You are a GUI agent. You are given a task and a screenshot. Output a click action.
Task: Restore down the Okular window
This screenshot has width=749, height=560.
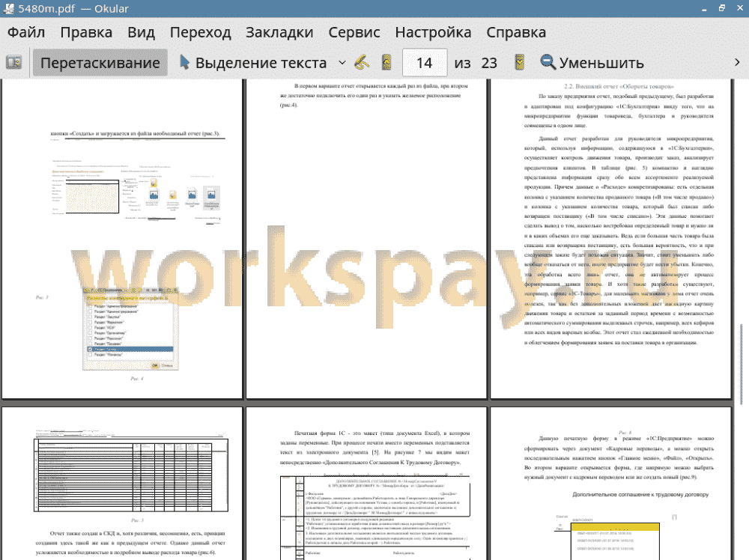[722, 8]
